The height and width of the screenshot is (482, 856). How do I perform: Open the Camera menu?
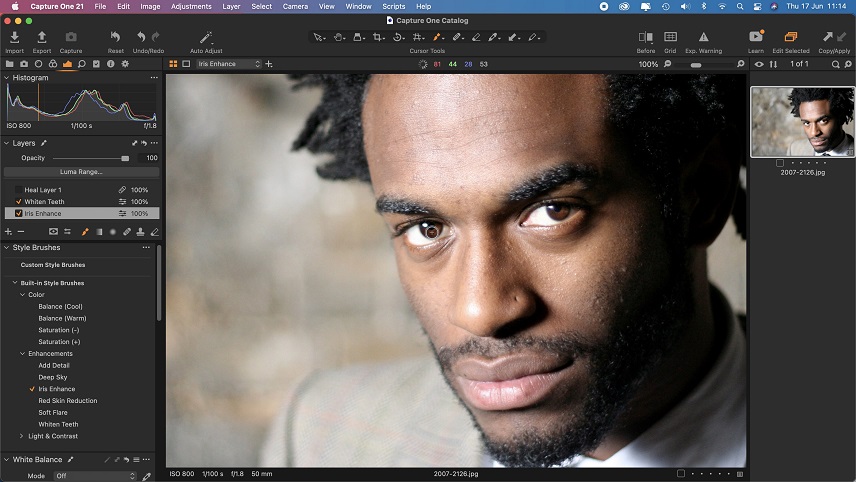click(x=295, y=7)
